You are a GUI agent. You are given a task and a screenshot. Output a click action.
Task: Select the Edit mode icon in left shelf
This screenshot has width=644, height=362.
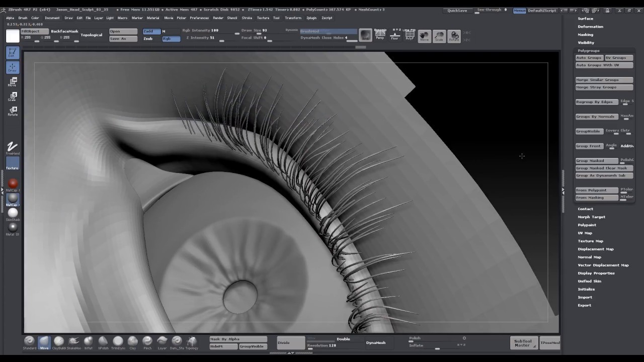click(13, 52)
